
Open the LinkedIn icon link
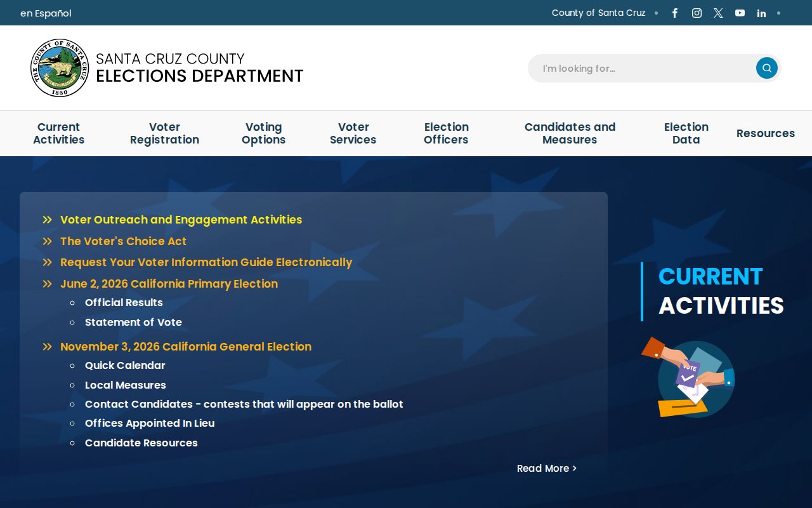(761, 13)
